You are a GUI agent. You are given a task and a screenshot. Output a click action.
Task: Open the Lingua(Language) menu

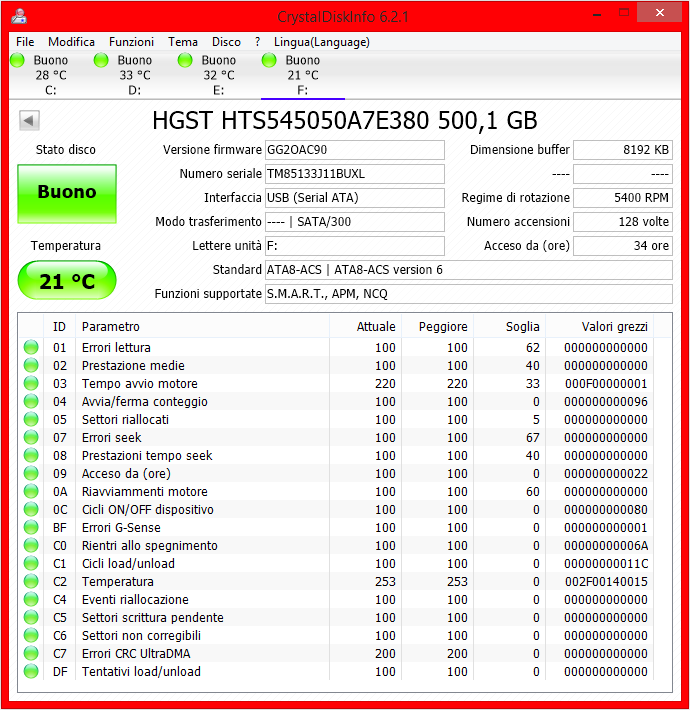(322, 42)
